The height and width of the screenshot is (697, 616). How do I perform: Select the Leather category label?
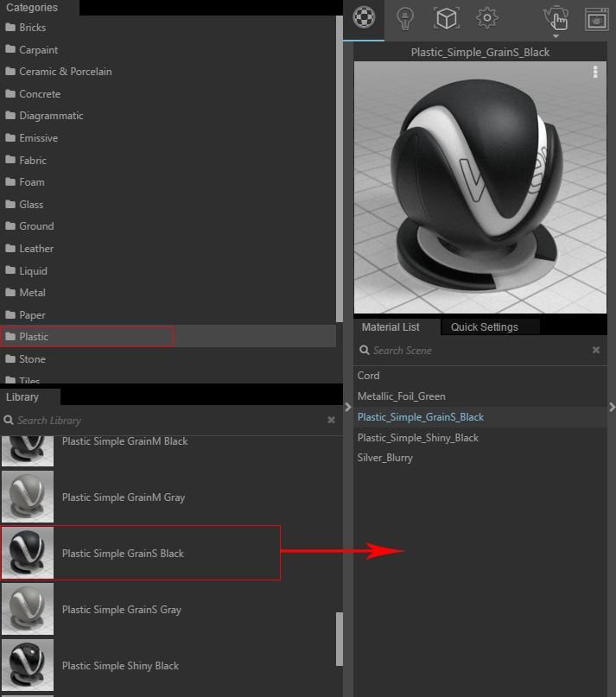pyautogui.click(x=36, y=249)
